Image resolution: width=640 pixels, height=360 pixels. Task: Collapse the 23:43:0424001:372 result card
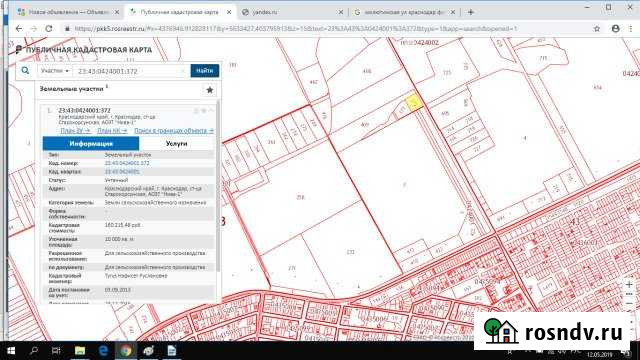coord(211,111)
